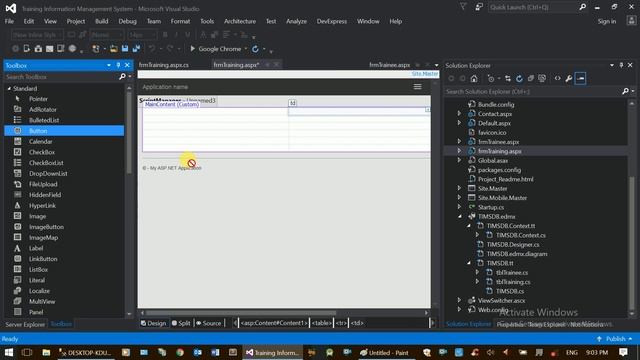Collapse the Standard group in Toolbox

tap(9, 88)
